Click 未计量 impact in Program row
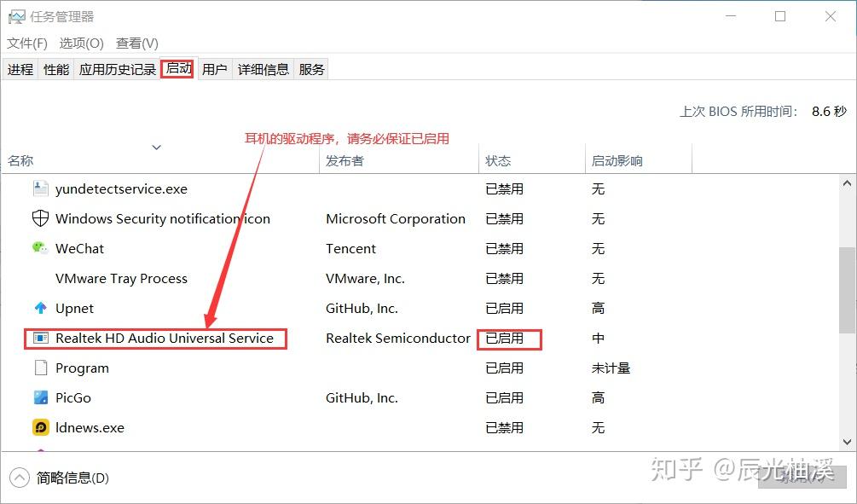 [611, 368]
